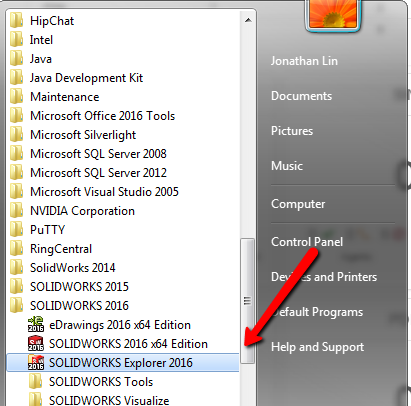Click the user account flower picture
411x406 pixels.
[x=333, y=14]
